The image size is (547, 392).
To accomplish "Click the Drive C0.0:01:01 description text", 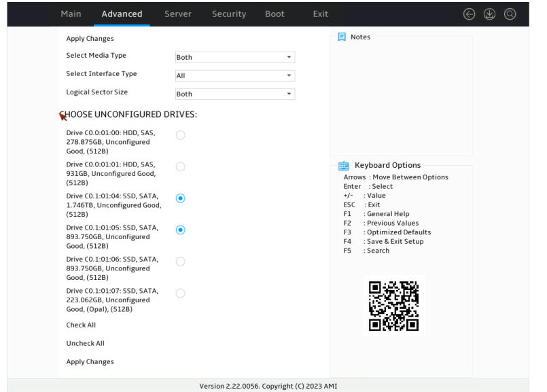I will pyautogui.click(x=111, y=174).
